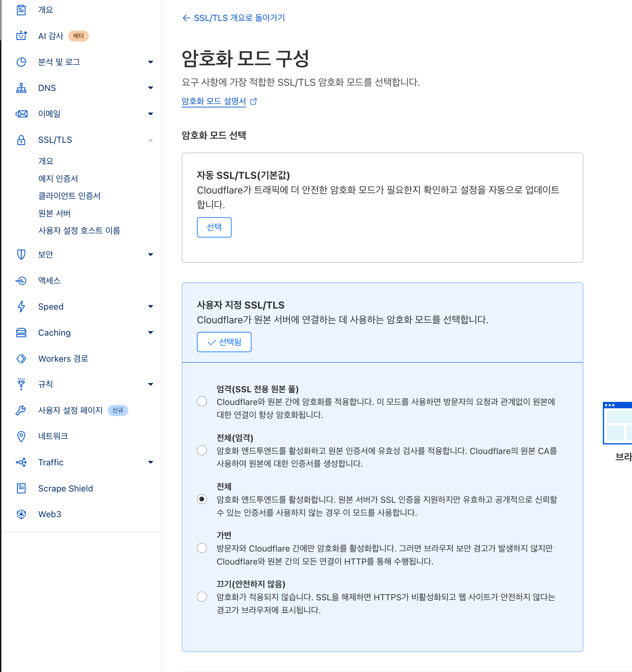
Task: Click the 사용자 설정 페이지 wrench icon
Action: [21, 410]
